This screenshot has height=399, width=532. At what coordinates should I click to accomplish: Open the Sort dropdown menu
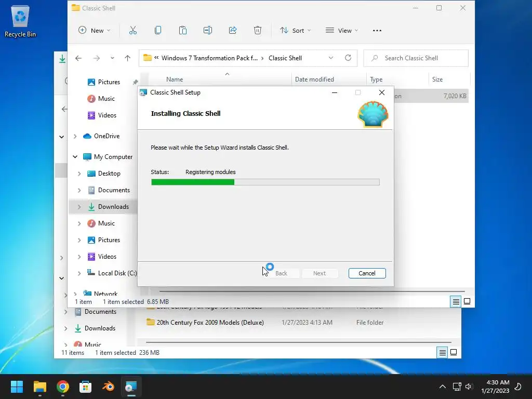[x=295, y=31]
